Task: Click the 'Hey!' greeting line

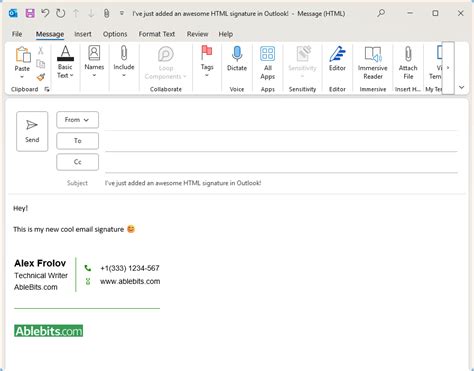Action: (x=20, y=208)
